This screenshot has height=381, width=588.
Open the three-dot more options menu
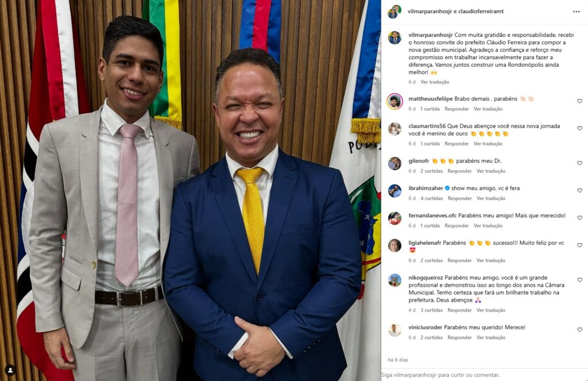click(x=576, y=11)
